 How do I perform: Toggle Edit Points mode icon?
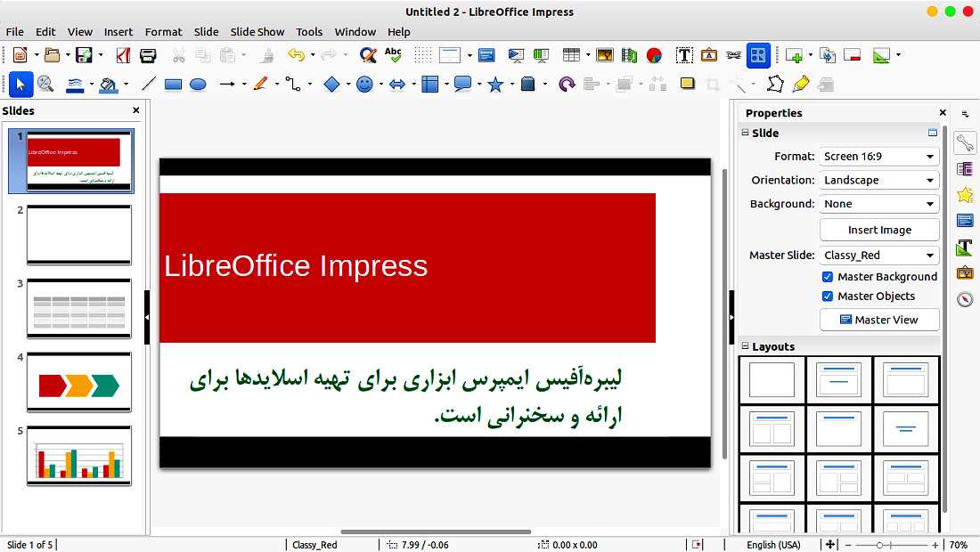point(775,84)
